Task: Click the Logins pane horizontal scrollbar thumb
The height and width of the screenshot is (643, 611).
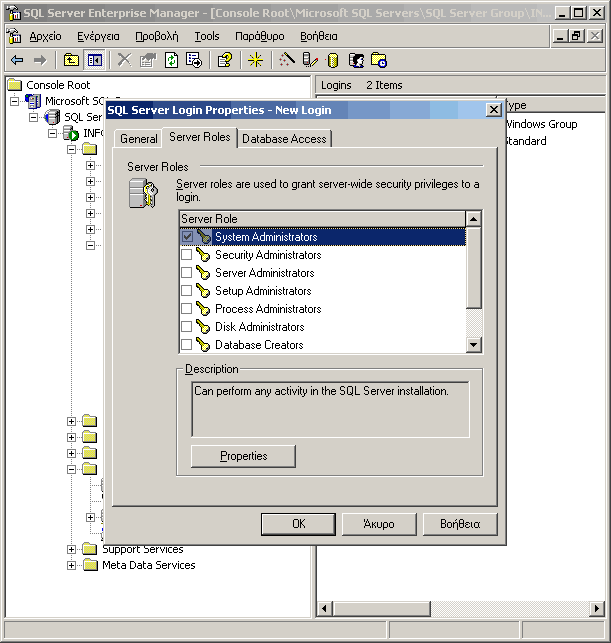Action: (x=382, y=609)
